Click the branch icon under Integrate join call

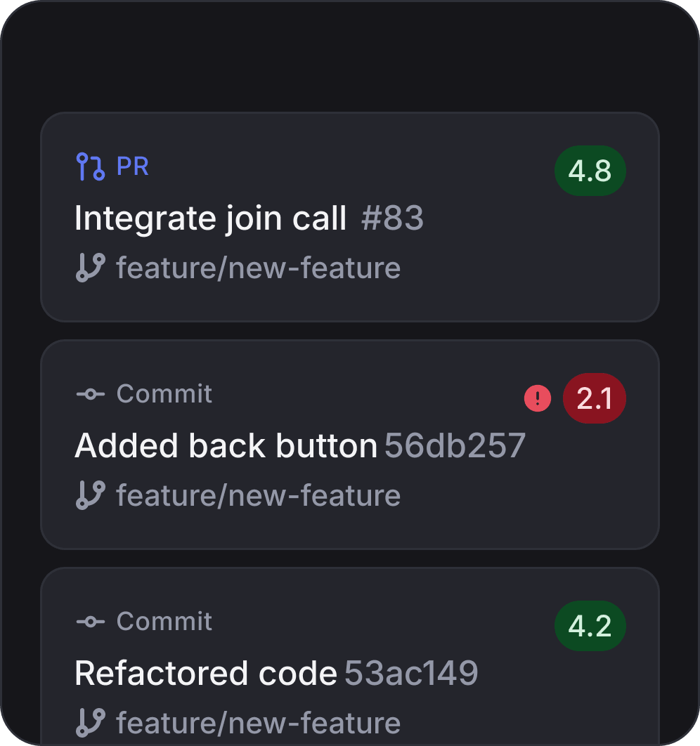coord(90,268)
